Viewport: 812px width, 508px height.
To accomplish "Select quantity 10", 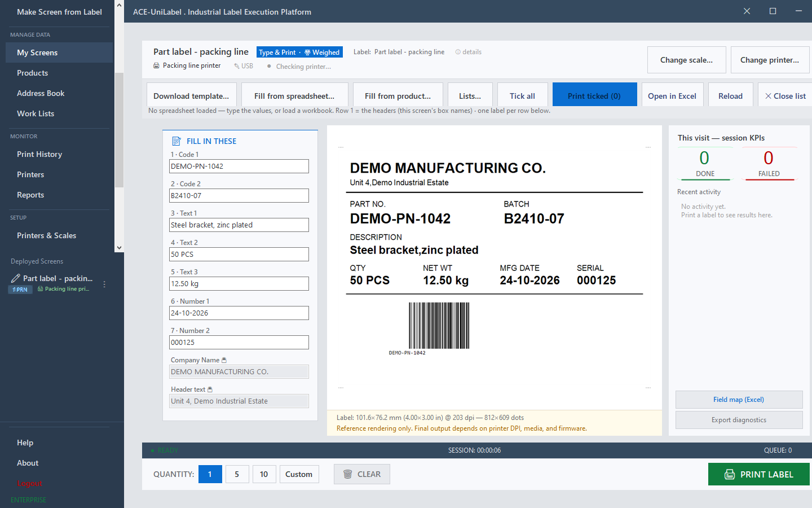I will pos(264,474).
